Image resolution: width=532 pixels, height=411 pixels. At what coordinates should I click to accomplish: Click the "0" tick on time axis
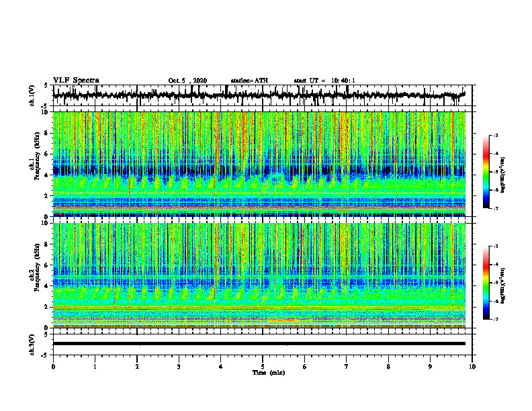(x=53, y=367)
